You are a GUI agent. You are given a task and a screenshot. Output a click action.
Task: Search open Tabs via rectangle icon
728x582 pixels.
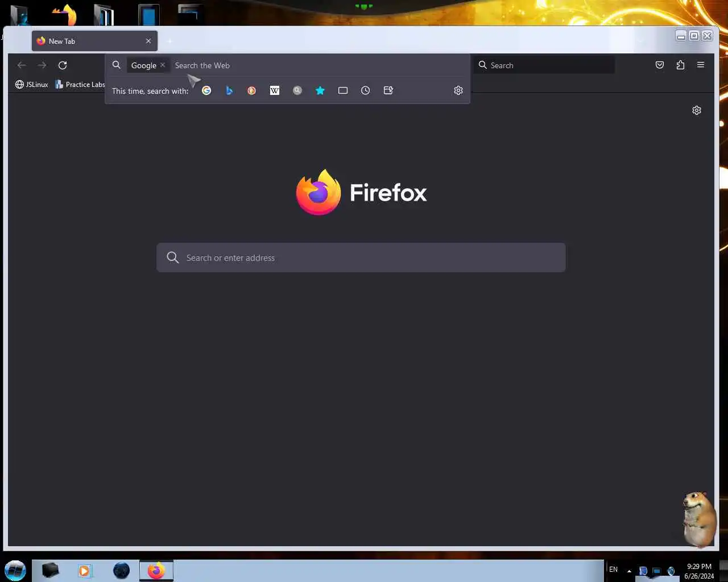[x=343, y=90]
